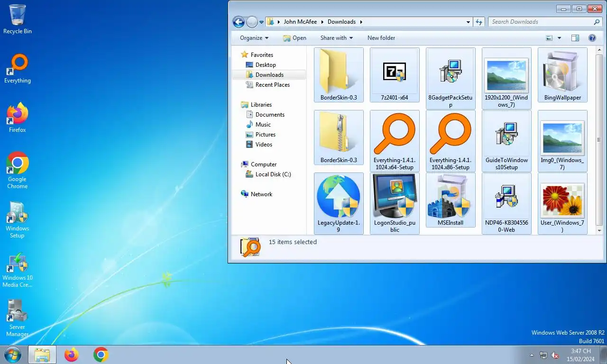This screenshot has width=607, height=364.
Task: Select the 7z2401-x64 installer file
Action: click(395, 74)
